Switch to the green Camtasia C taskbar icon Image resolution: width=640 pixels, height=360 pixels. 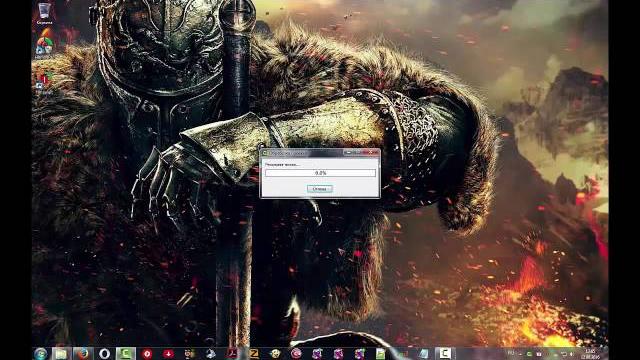point(126,354)
